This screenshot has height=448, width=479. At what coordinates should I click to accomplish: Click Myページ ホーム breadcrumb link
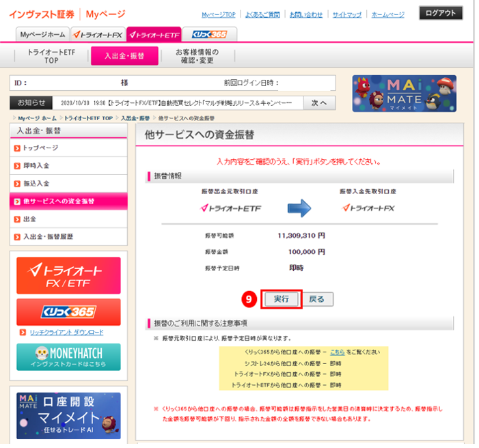[37, 118]
